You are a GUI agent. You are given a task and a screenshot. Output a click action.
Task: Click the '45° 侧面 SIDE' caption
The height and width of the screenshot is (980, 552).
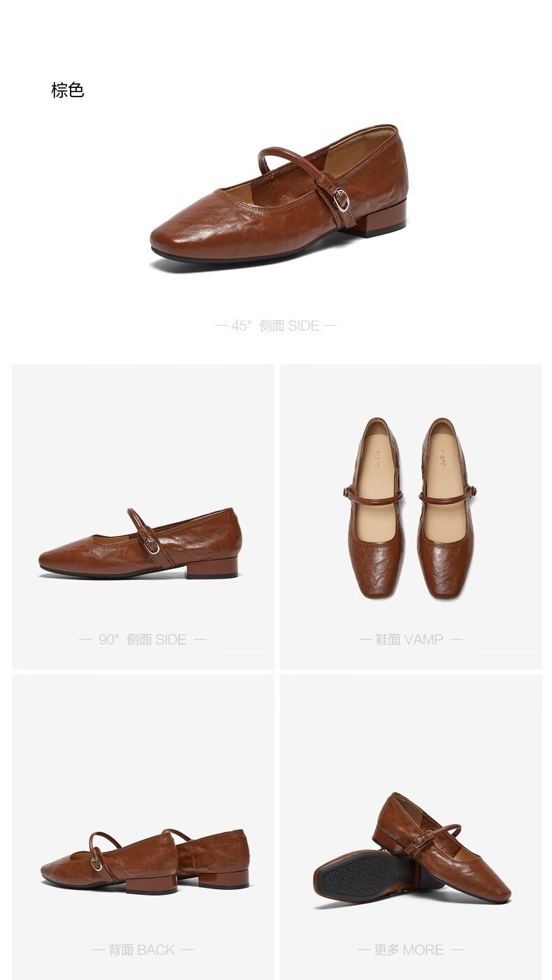[275, 326]
